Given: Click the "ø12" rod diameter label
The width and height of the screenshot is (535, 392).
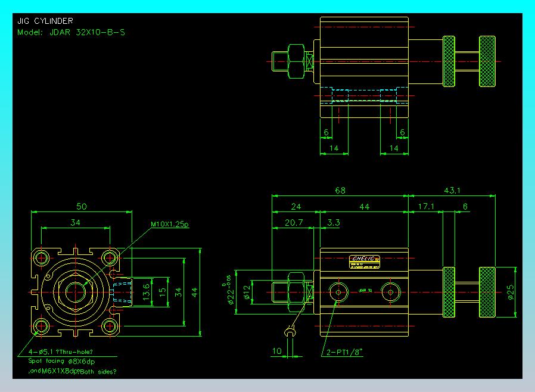Looking at the screenshot, I should point(247,293).
